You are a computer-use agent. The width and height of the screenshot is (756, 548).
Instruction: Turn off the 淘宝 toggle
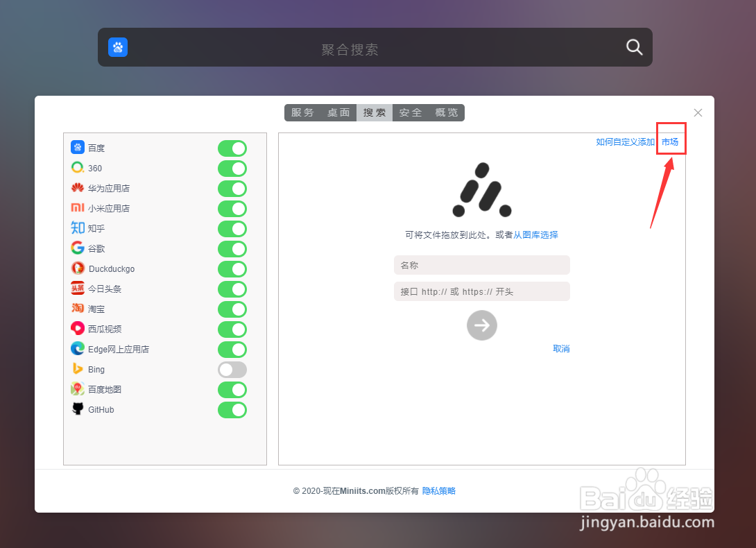232,309
